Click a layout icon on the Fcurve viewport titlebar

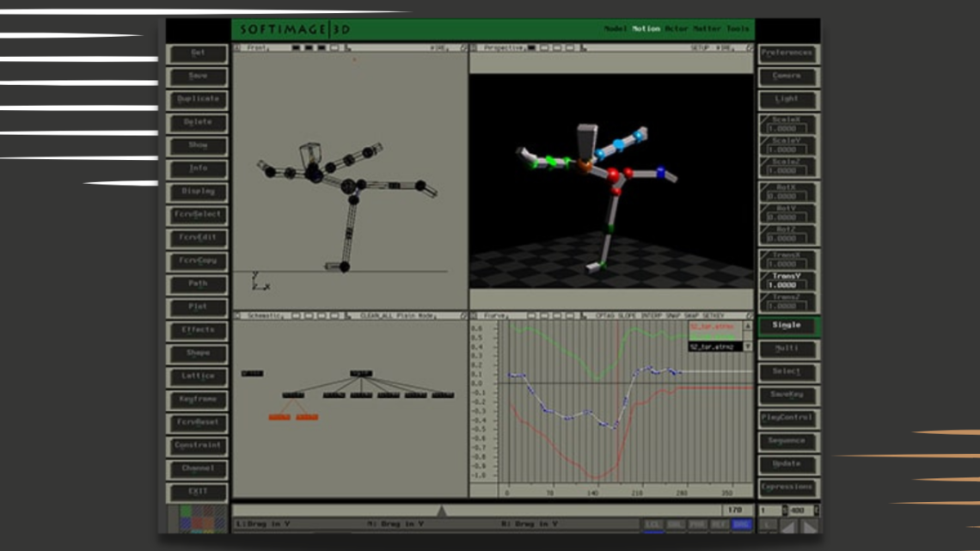(x=533, y=312)
